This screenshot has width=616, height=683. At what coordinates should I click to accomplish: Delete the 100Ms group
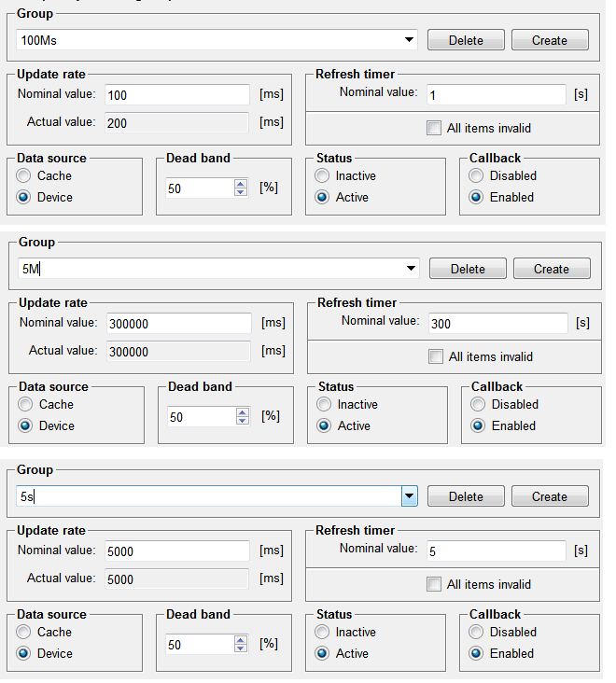(466, 40)
